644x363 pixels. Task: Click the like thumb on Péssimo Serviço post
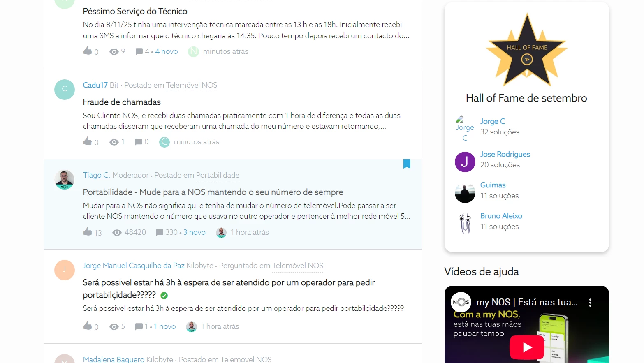point(88,51)
